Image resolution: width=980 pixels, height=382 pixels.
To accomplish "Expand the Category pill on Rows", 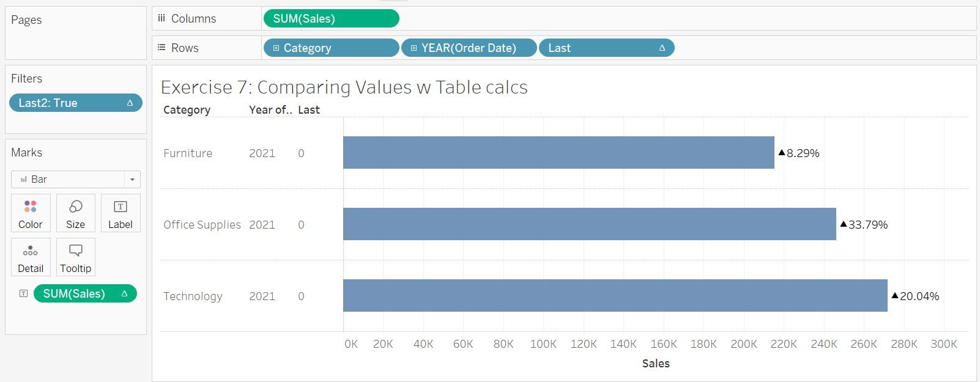I will [276, 48].
